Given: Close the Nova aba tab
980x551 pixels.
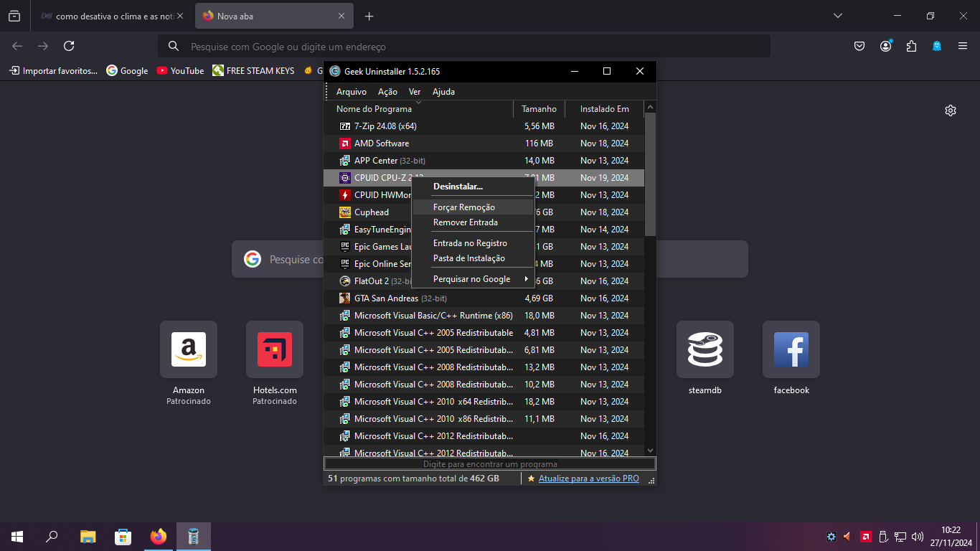Looking at the screenshot, I should tap(341, 16).
